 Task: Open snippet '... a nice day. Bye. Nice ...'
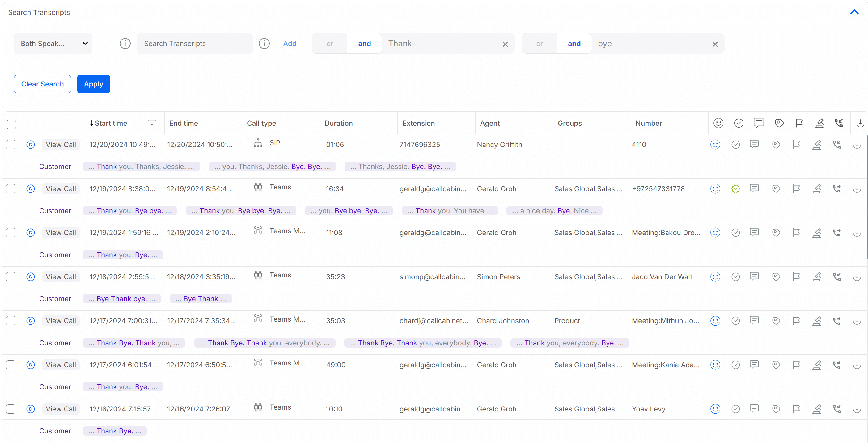[554, 211]
